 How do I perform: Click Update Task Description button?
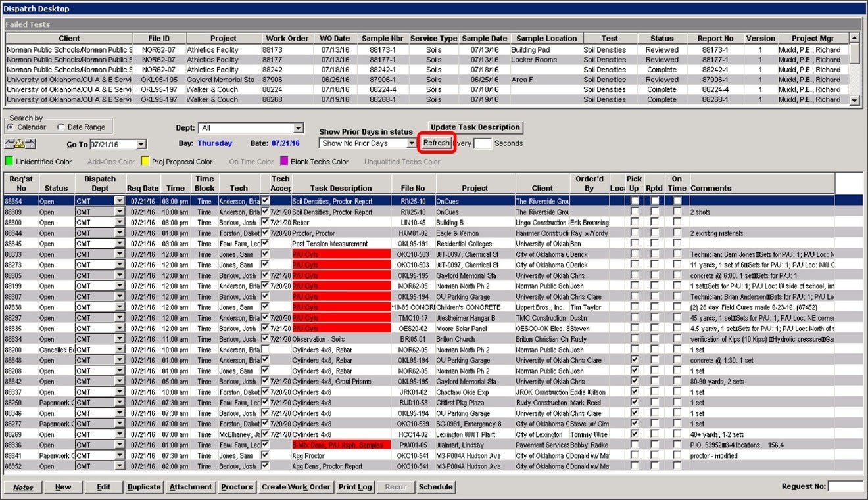[475, 127]
